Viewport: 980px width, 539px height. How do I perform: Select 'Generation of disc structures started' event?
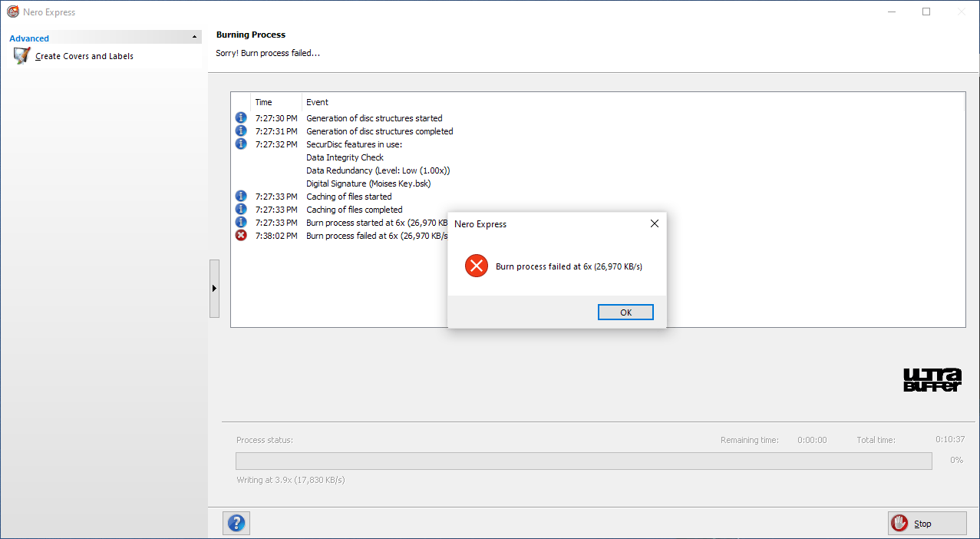(x=375, y=118)
